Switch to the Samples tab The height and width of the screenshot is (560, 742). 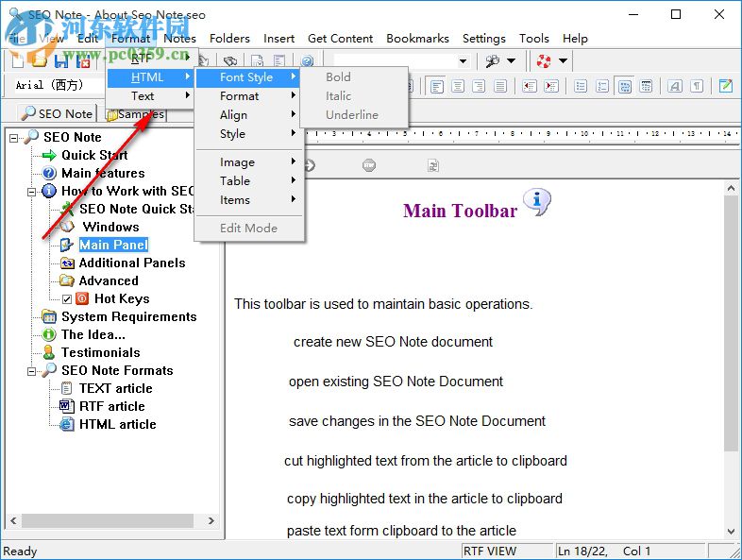[136, 114]
